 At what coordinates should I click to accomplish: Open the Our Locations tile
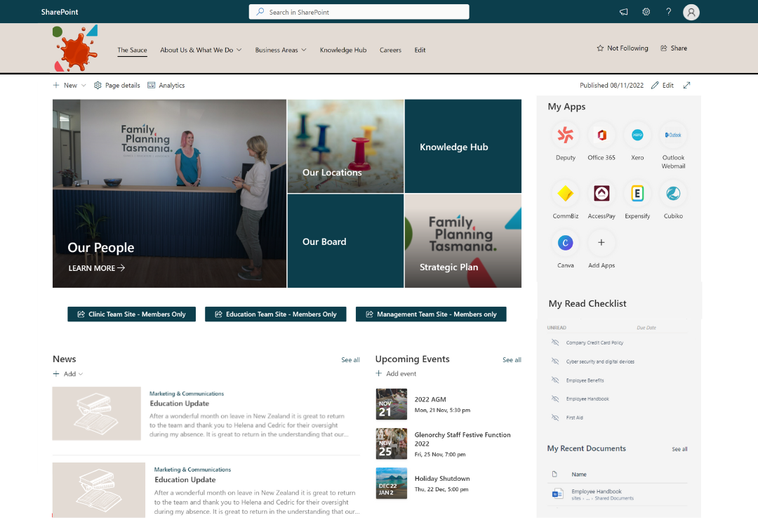pos(345,146)
